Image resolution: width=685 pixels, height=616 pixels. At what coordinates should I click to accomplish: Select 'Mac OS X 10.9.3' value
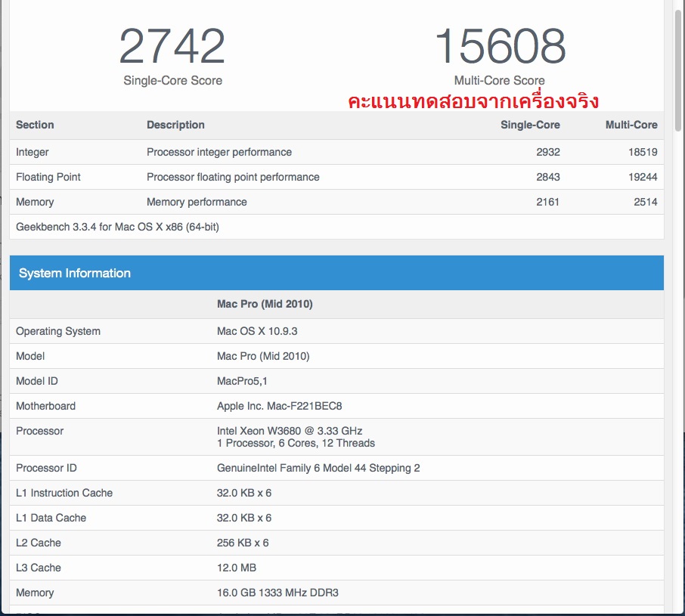(257, 331)
